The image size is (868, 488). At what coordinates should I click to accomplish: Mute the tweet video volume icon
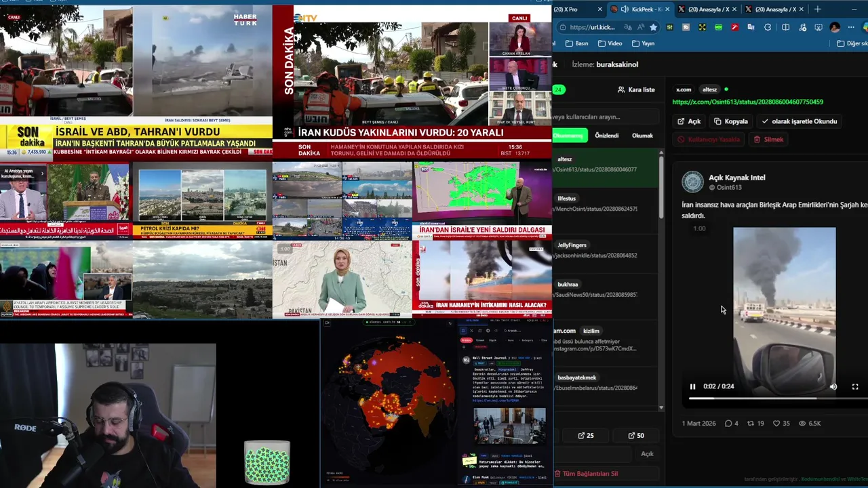[833, 386]
